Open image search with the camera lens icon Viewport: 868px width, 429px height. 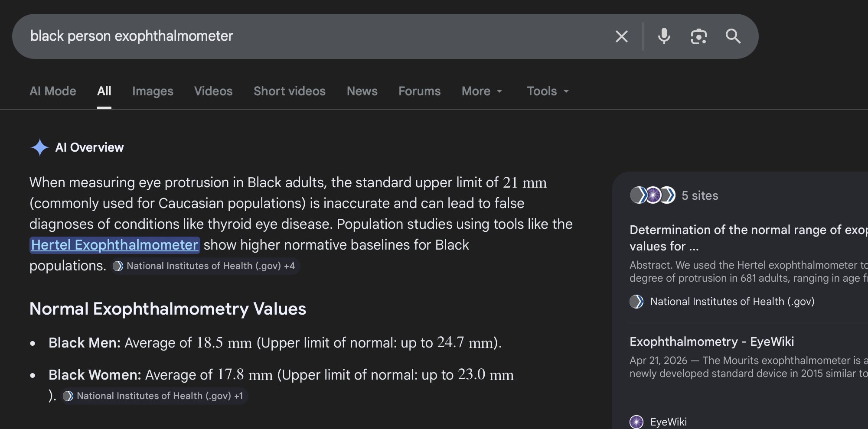click(x=698, y=36)
